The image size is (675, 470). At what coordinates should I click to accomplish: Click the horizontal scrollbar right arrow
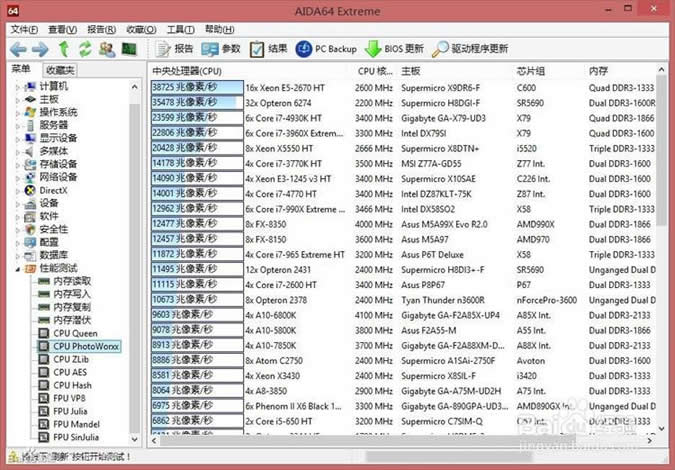[650, 441]
